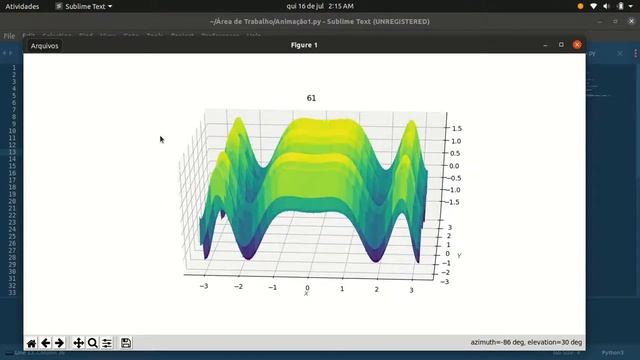The width and height of the screenshot is (640, 360).
Task: Open the File menu in Sublime Text
Action: point(9,36)
